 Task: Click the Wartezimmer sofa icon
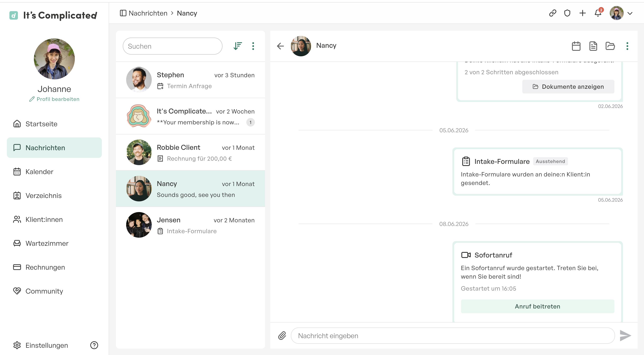[x=17, y=243]
